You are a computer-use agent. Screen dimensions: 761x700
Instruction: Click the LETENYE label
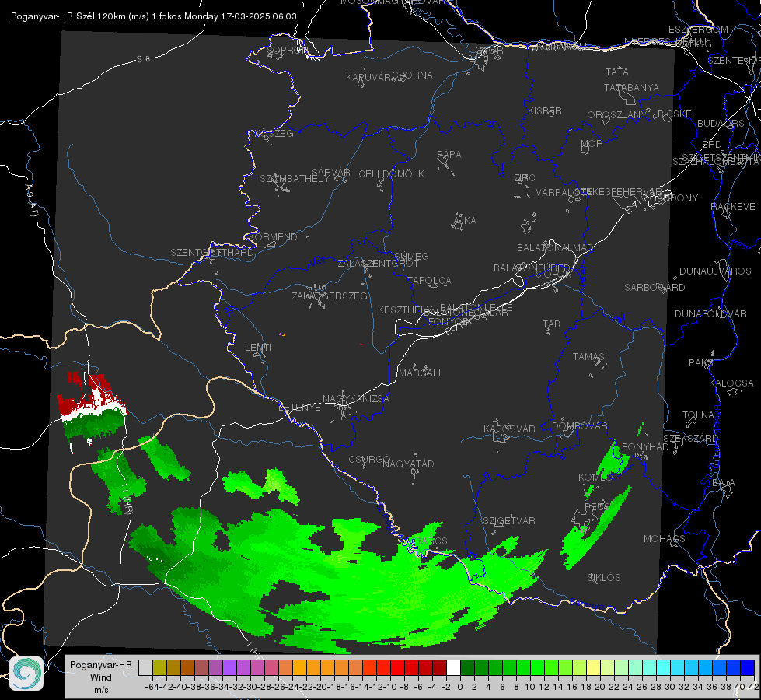(299, 408)
